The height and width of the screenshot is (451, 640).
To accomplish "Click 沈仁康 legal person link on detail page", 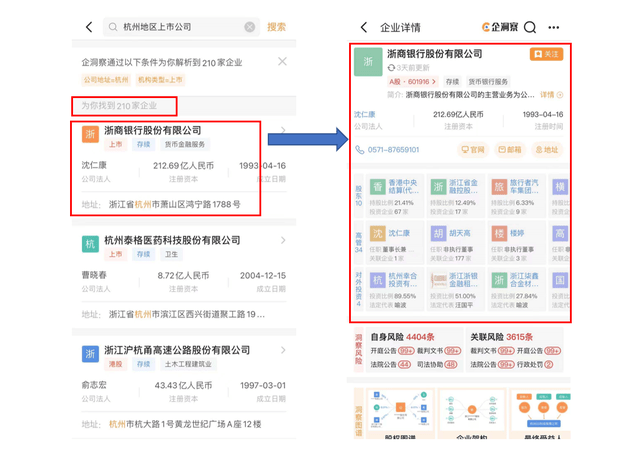I will pos(364,114).
